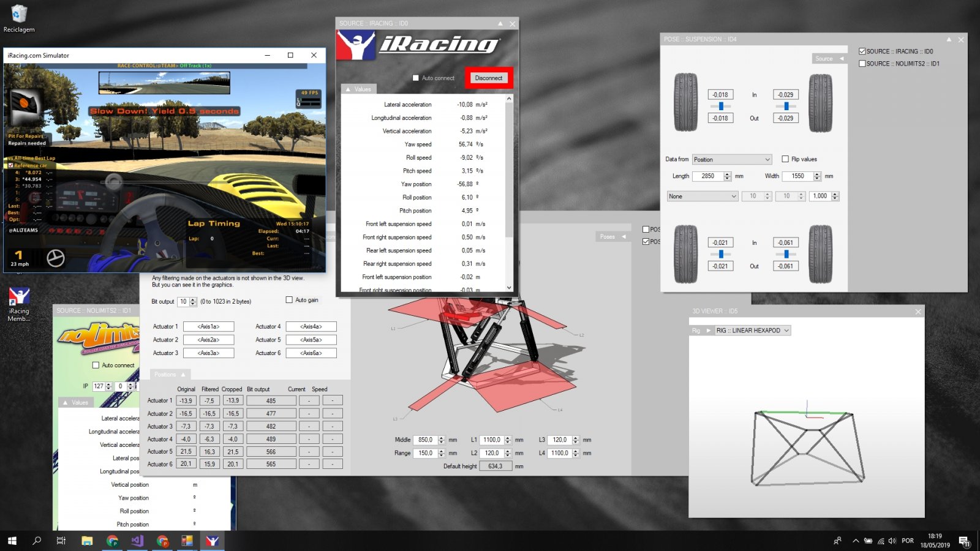Increase the Length stepper value

tap(727, 174)
